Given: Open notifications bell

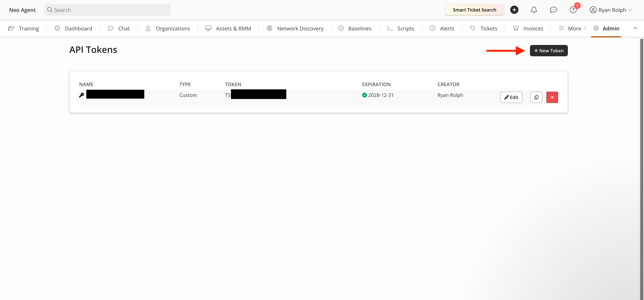Looking at the screenshot, I should (534, 10).
